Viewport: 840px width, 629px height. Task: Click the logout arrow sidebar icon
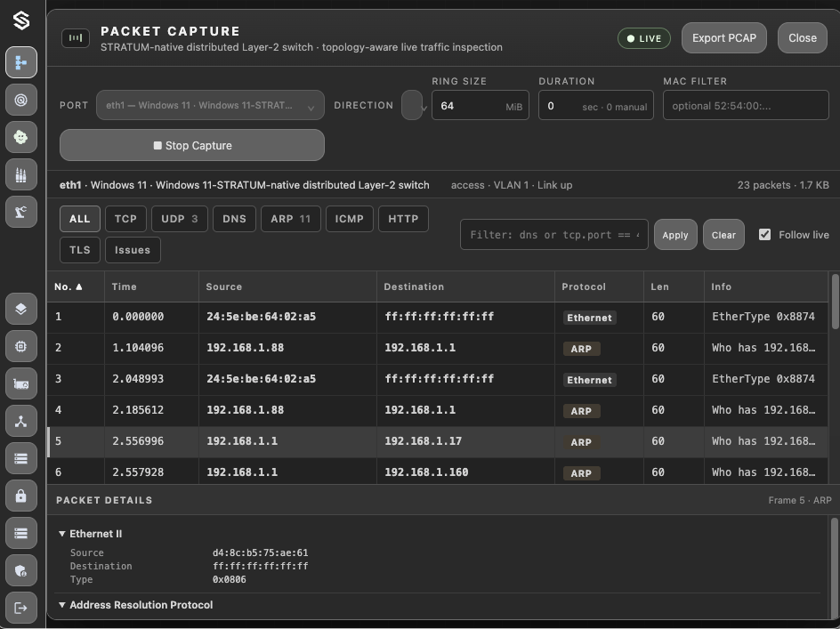[x=21, y=608]
